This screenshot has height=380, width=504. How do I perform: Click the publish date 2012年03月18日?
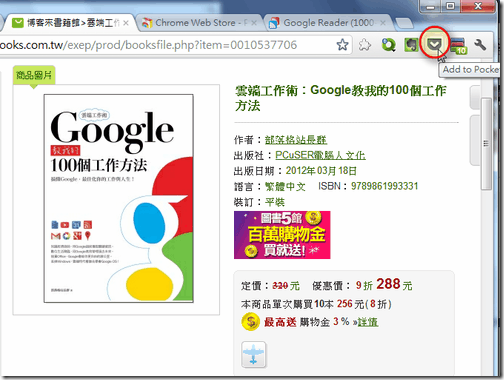point(321,171)
